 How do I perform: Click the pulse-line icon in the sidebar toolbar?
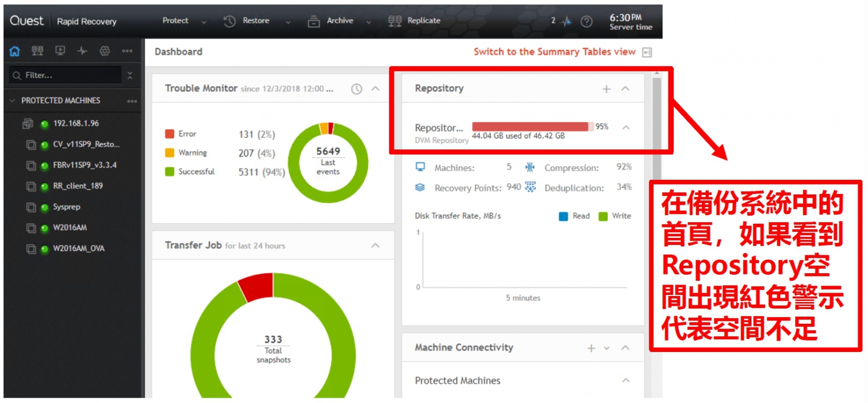click(x=82, y=51)
